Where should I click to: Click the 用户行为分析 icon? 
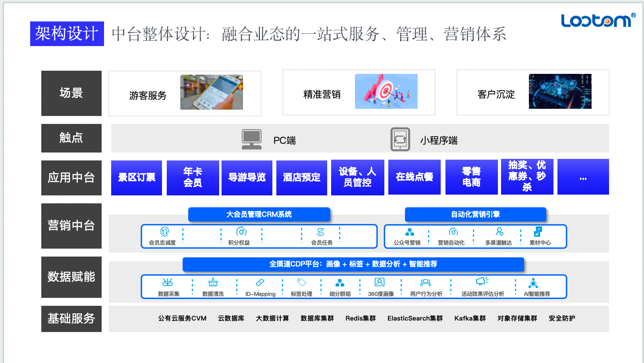click(426, 283)
